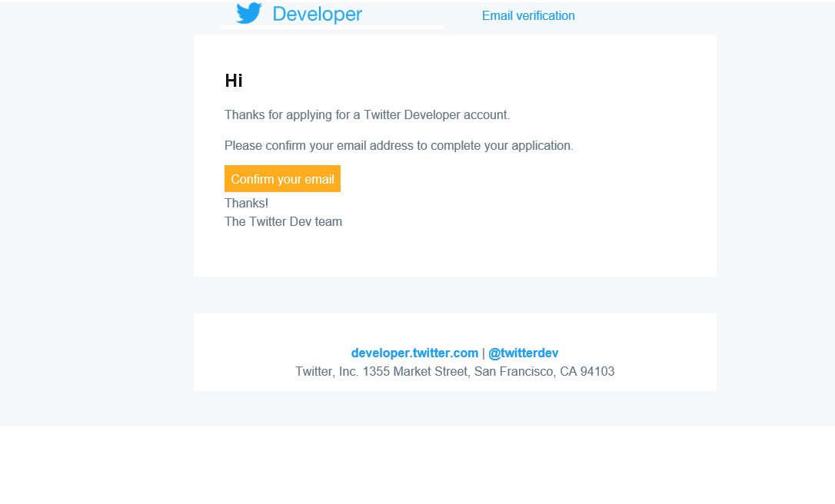Select the word 'application' in the body
This screenshot has width=835, height=504.
541,146
